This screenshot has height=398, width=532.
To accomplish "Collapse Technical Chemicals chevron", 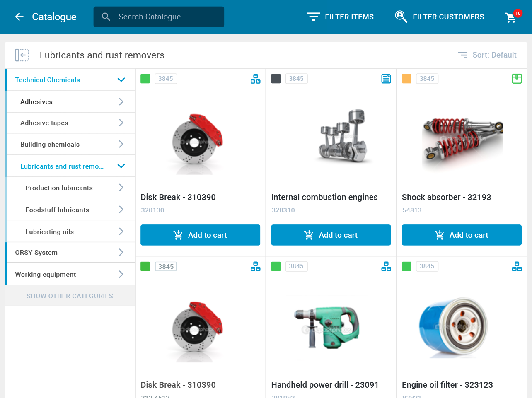I will pyautogui.click(x=121, y=80).
